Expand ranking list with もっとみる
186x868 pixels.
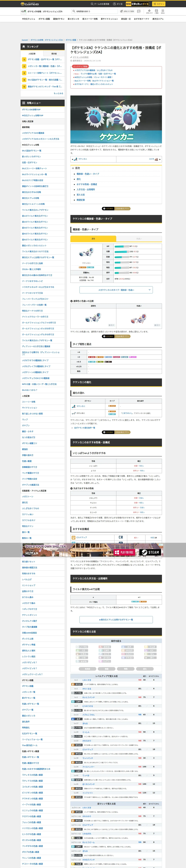coord(58,93)
